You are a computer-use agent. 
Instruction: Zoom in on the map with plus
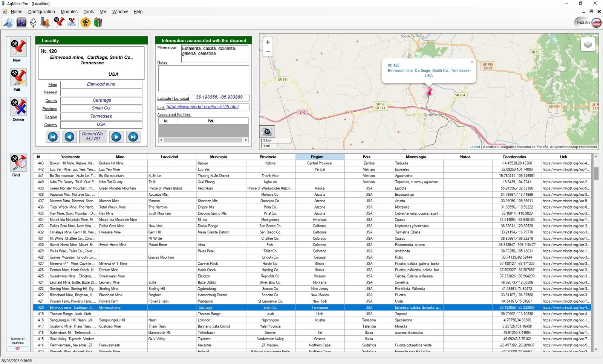(268, 42)
